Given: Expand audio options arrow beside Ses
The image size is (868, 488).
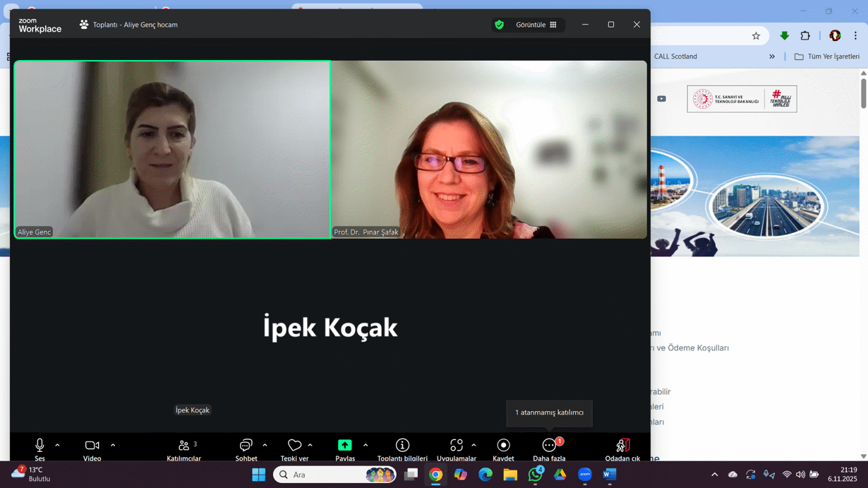Looking at the screenshot, I should tap(57, 446).
